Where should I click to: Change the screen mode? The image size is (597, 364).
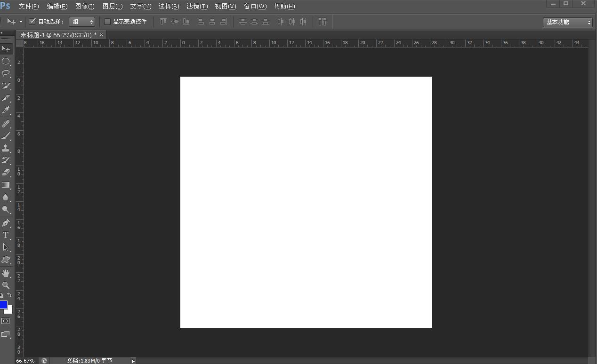click(x=6, y=334)
